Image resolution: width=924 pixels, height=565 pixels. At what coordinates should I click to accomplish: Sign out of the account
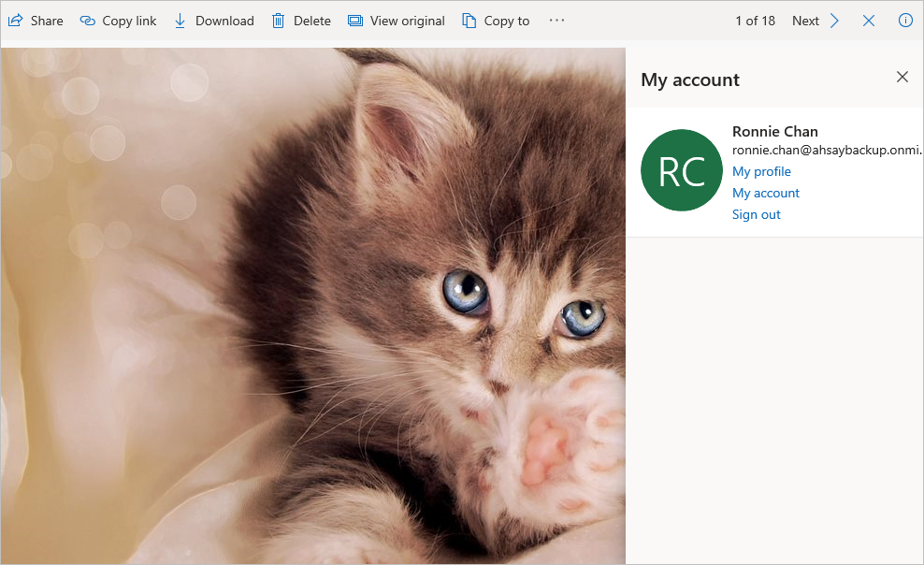click(756, 214)
